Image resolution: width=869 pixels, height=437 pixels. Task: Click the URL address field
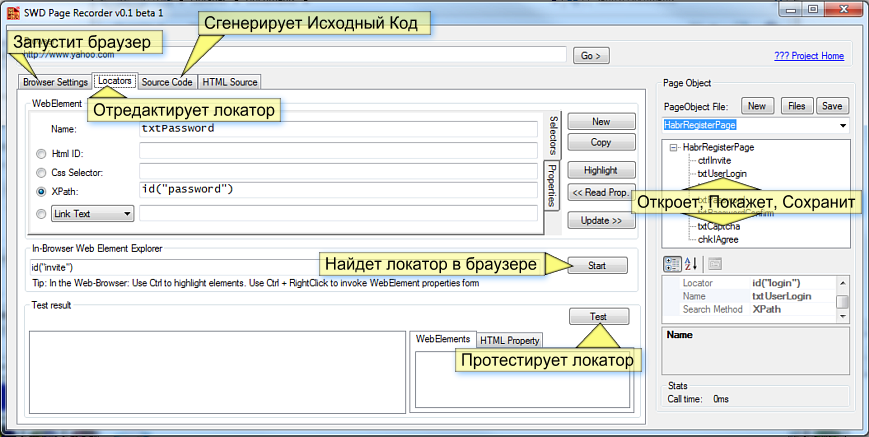292,55
